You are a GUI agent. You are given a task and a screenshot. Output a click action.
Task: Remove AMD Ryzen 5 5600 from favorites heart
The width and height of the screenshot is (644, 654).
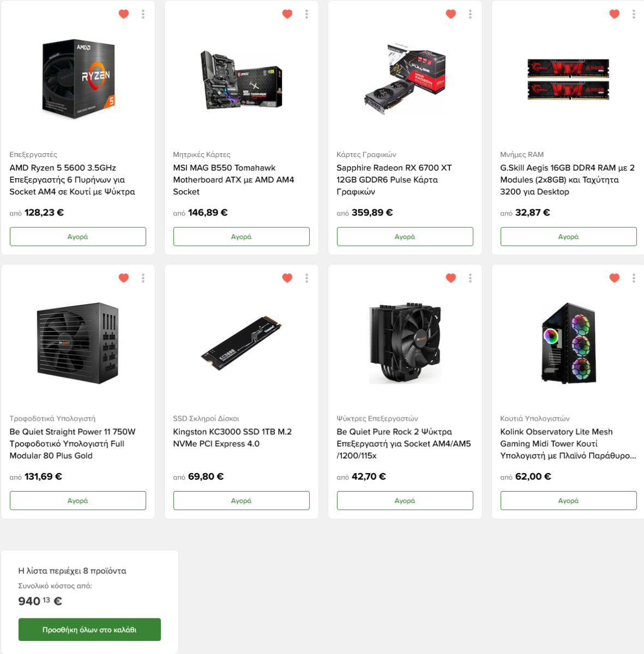[x=124, y=14]
